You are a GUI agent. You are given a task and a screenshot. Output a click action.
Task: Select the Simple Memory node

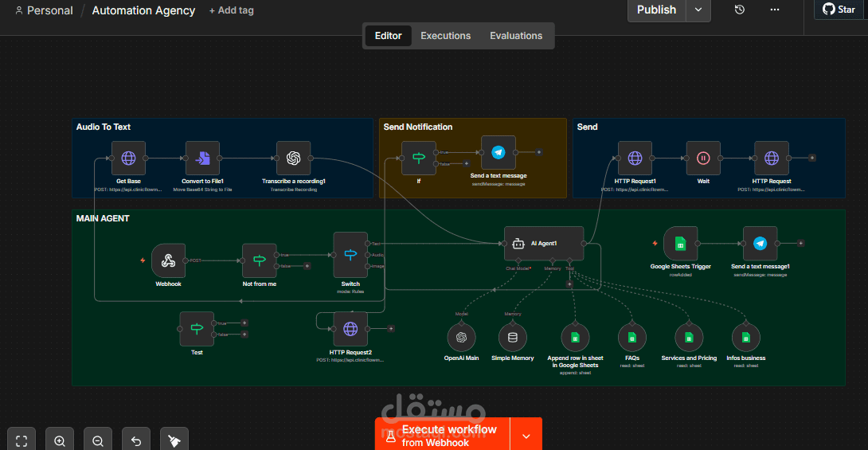tap(513, 338)
